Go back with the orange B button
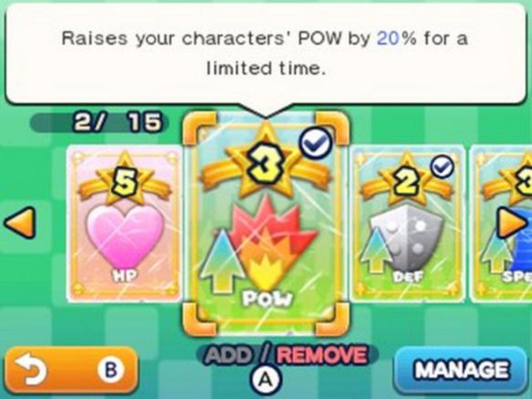The image size is (532, 399). coord(72,370)
